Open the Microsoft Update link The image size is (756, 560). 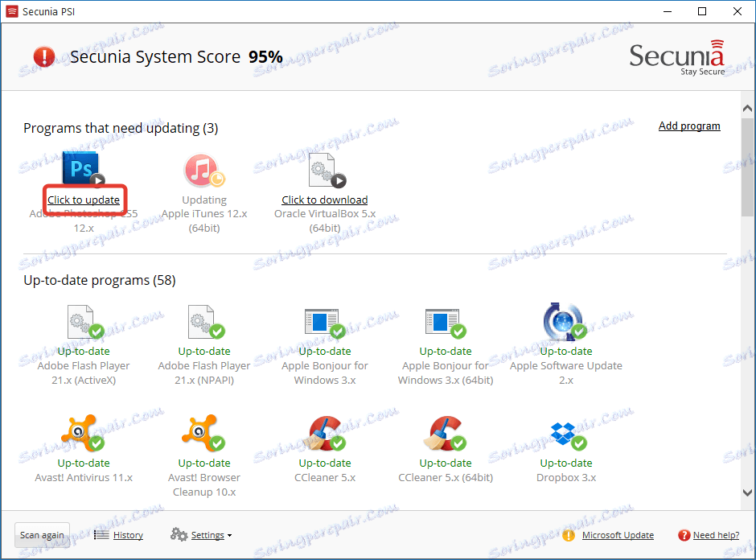pyautogui.click(x=618, y=535)
